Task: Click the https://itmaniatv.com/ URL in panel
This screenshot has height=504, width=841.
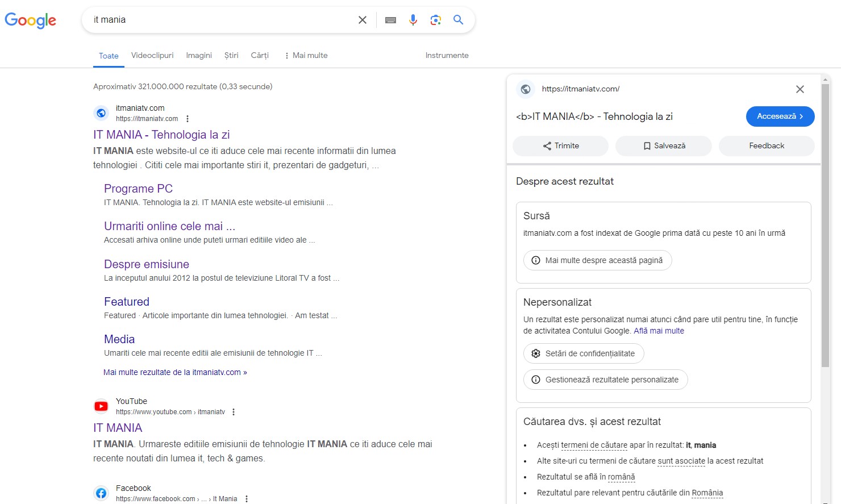Action: 581,89
